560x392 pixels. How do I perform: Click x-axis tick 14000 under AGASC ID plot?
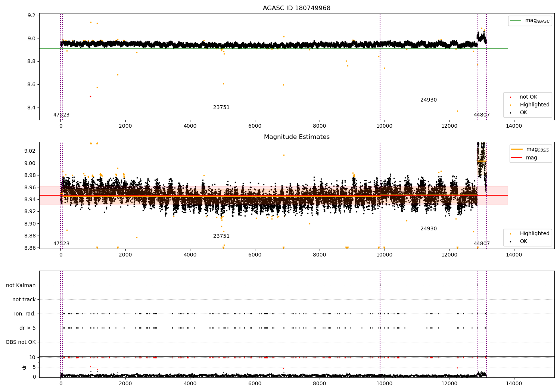tap(514, 126)
